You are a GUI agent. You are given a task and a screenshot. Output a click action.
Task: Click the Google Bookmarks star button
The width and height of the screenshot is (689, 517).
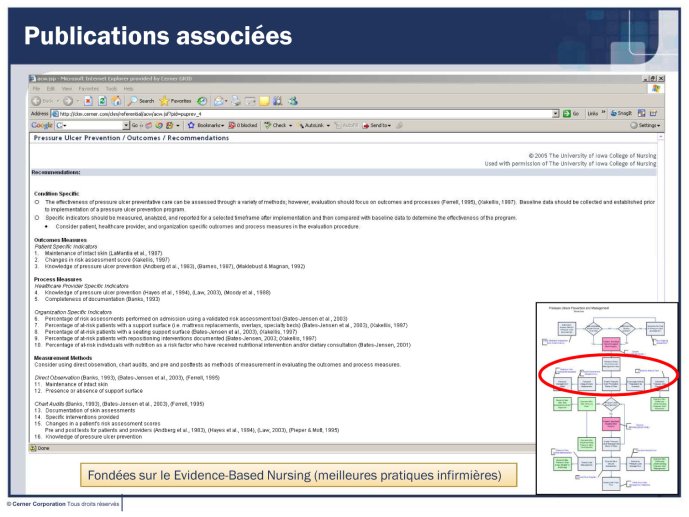click(x=206, y=125)
